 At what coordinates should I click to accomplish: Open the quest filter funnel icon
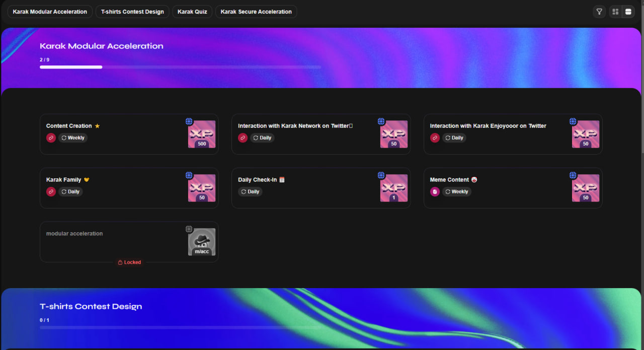(x=599, y=12)
